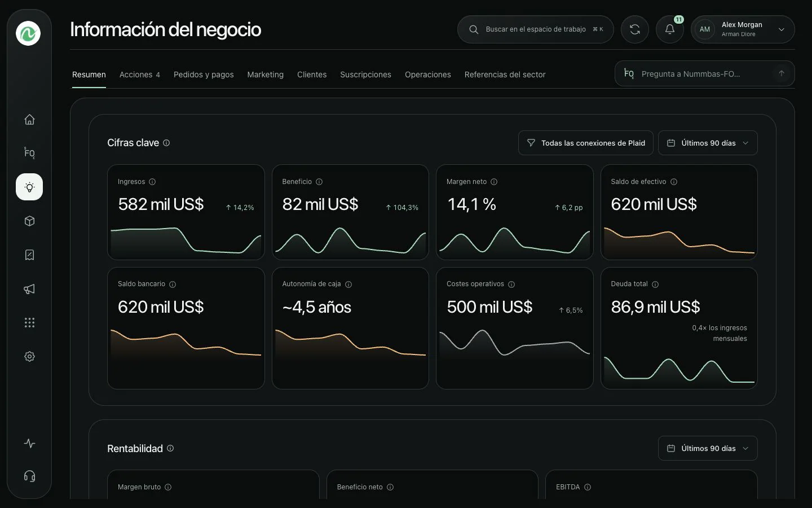Open notifications bell with 11 badge
Screen dimensions: 812x508
coord(670,29)
